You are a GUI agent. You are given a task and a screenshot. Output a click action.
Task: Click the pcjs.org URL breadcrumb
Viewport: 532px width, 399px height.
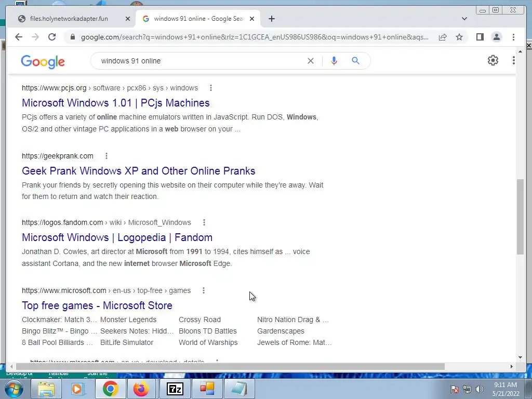(110, 88)
